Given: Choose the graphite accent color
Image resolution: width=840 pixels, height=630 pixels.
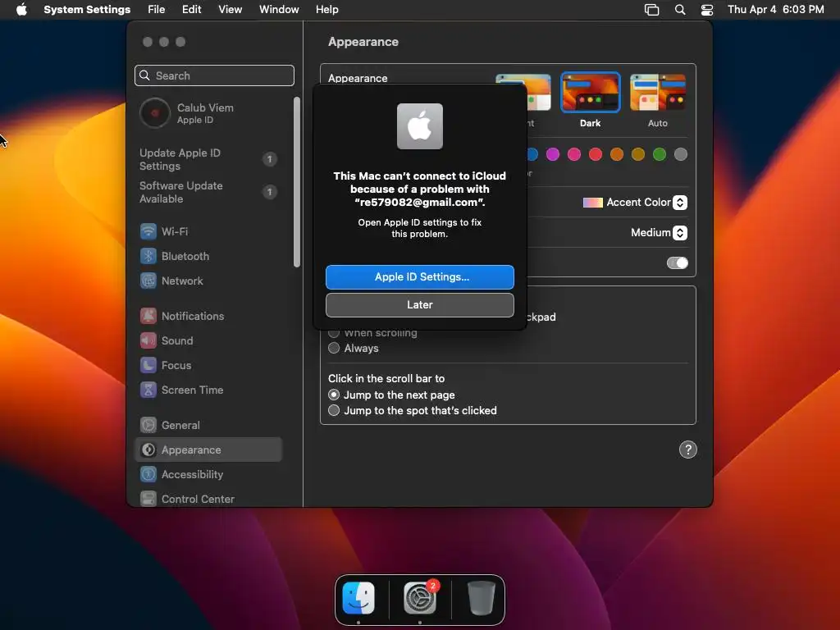Looking at the screenshot, I should [681, 154].
